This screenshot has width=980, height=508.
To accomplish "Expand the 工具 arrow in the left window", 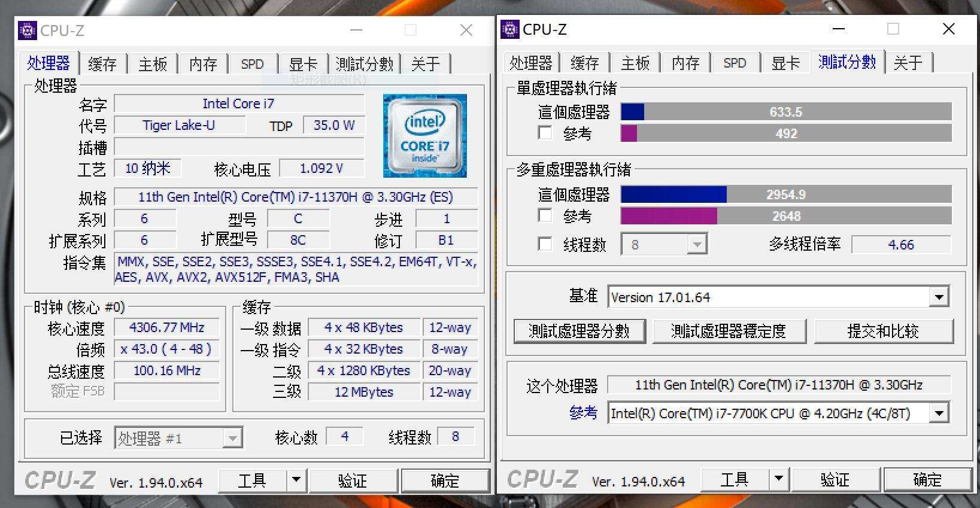I will click(296, 480).
